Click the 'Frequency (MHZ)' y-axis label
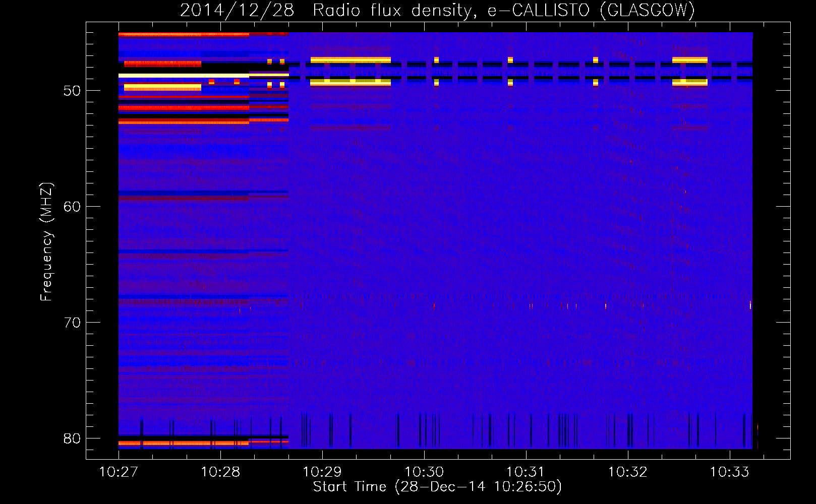The image size is (816, 504). 46,242
